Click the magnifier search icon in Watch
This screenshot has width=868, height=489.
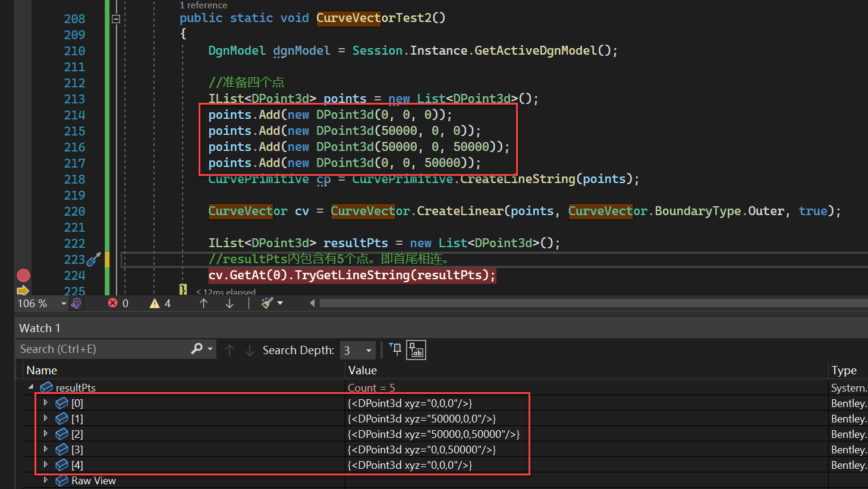[x=196, y=349]
